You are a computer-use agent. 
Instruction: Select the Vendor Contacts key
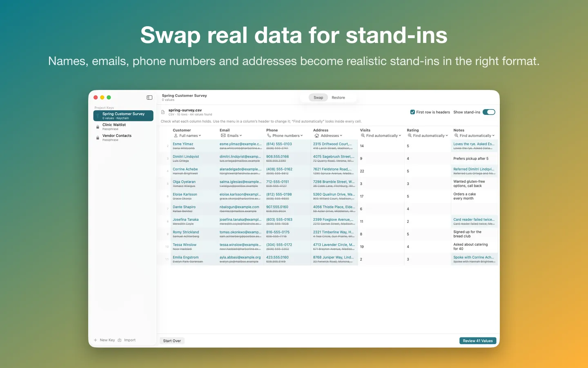pyautogui.click(x=123, y=138)
